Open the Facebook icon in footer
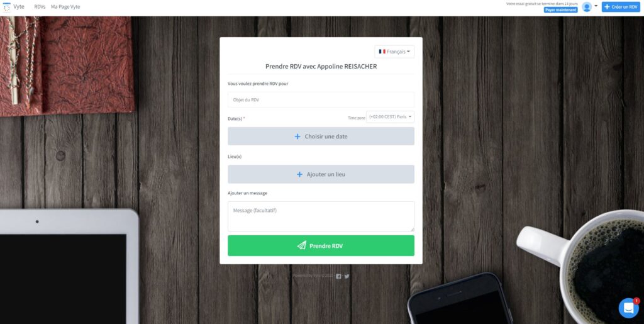This screenshot has width=644, height=324. point(339,276)
